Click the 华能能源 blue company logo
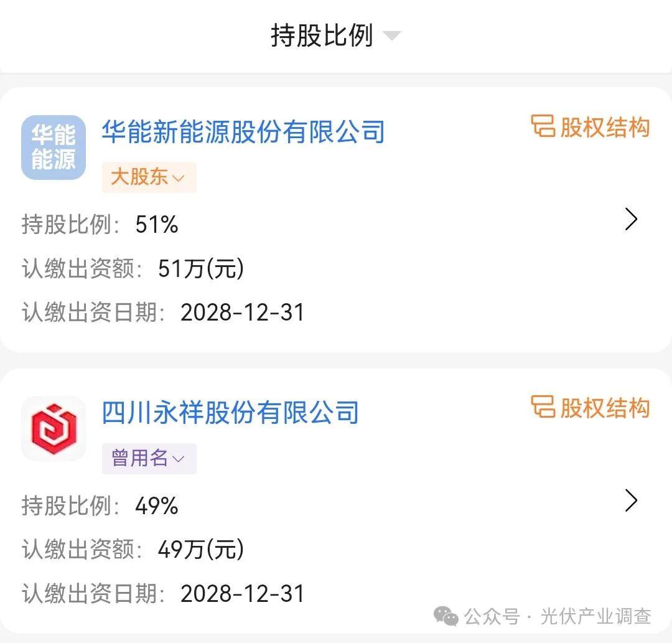 click(54, 148)
